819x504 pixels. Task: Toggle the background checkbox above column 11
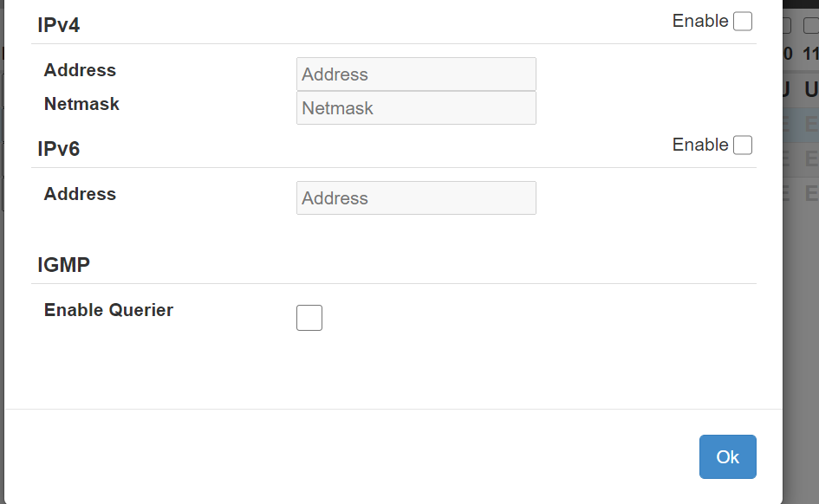coord(811,25)
